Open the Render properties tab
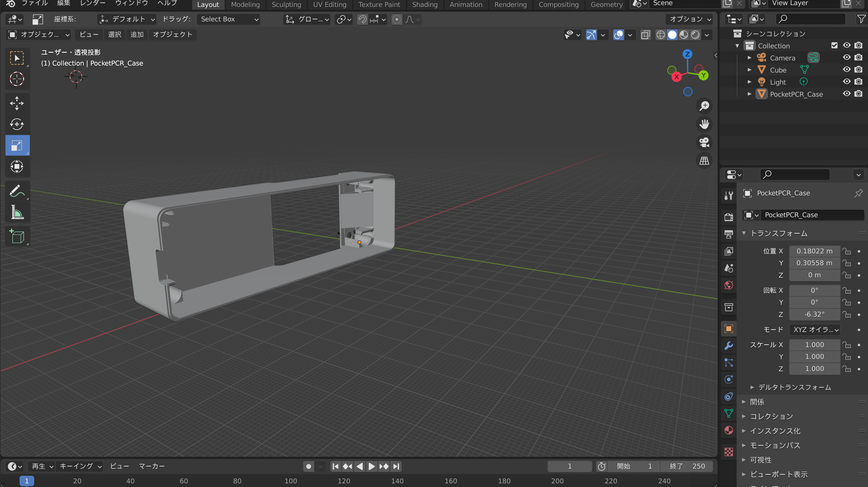868x487 pixels. [x=728, y=217]
